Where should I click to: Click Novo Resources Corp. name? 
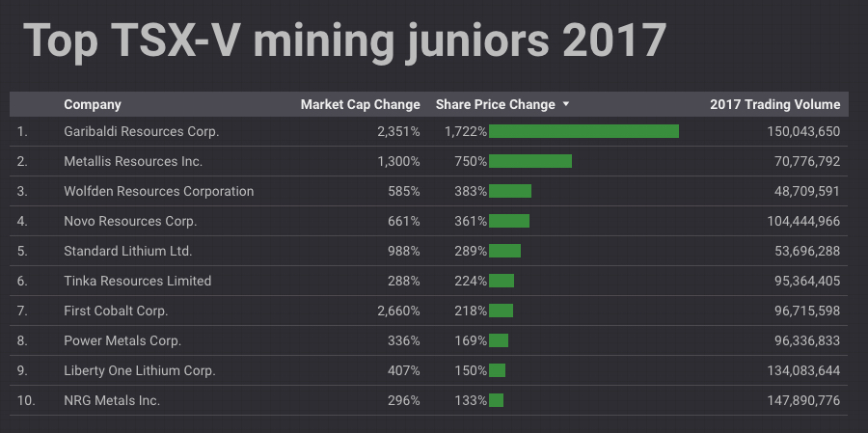[x=130, y=221]
